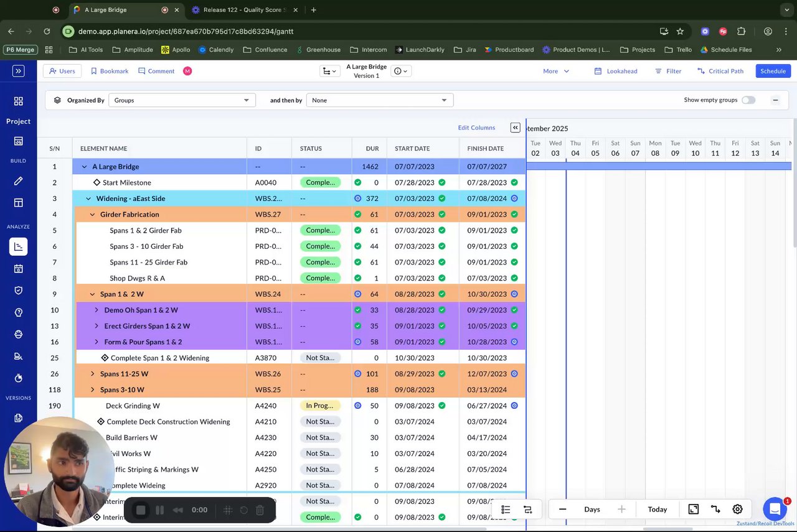Click the gear settings icon in bottom toolbar

point(737,509)
